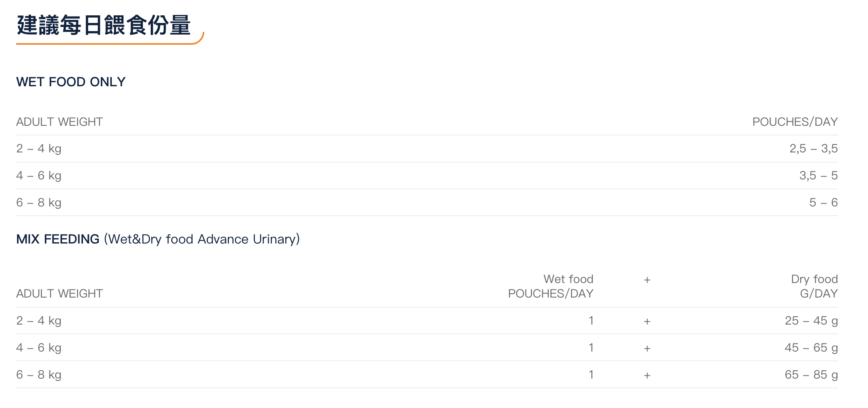Viewport: 868px width, 408px height.
Task: Click the ADULT WEIGHT header under MIX FEEDING
Action: point(60,294)
